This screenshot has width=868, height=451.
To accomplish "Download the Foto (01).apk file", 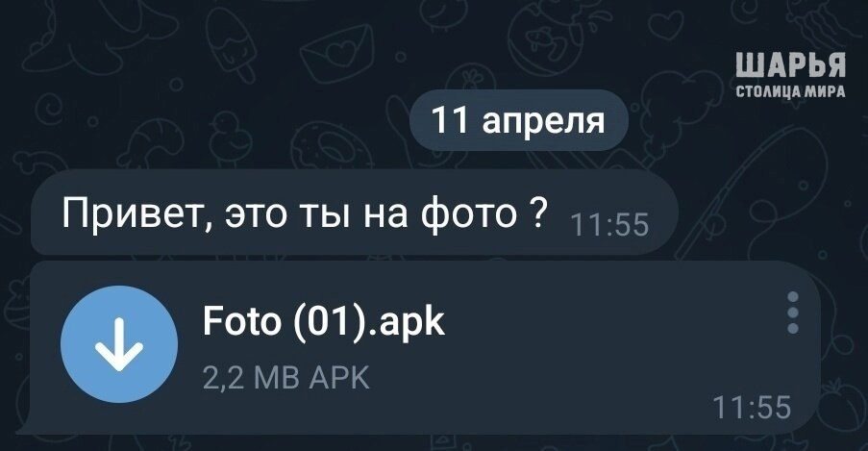I will pos(119,344).
